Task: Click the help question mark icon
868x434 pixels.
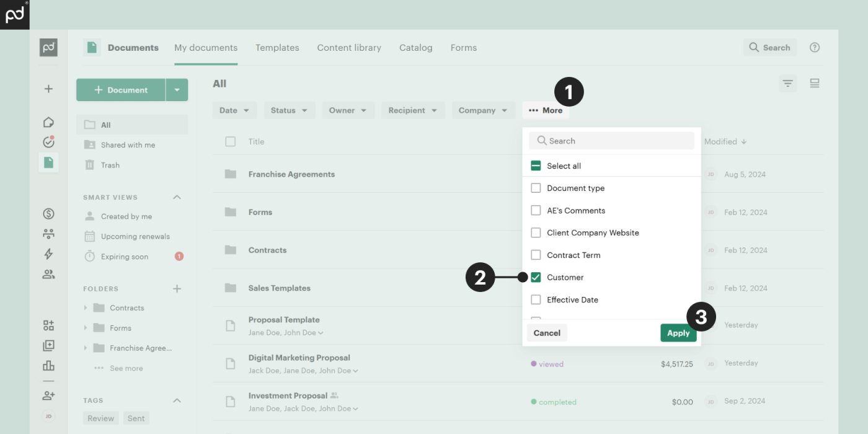Action: point(815,48)
